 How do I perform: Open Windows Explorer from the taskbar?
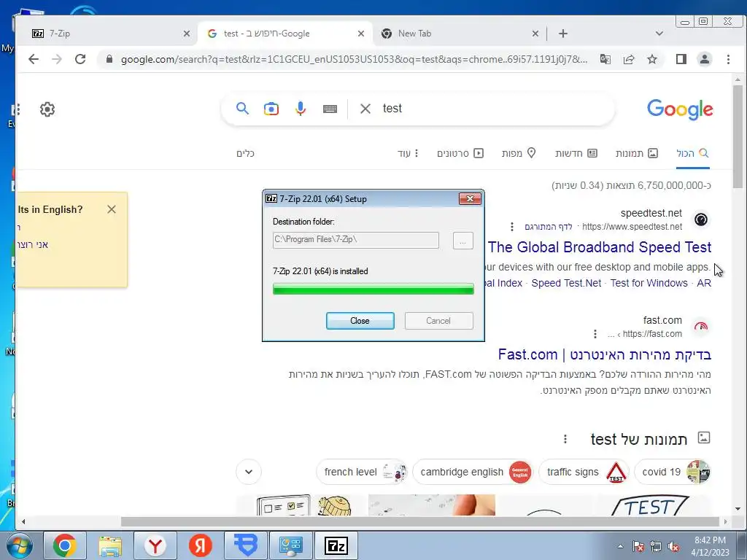110,545
